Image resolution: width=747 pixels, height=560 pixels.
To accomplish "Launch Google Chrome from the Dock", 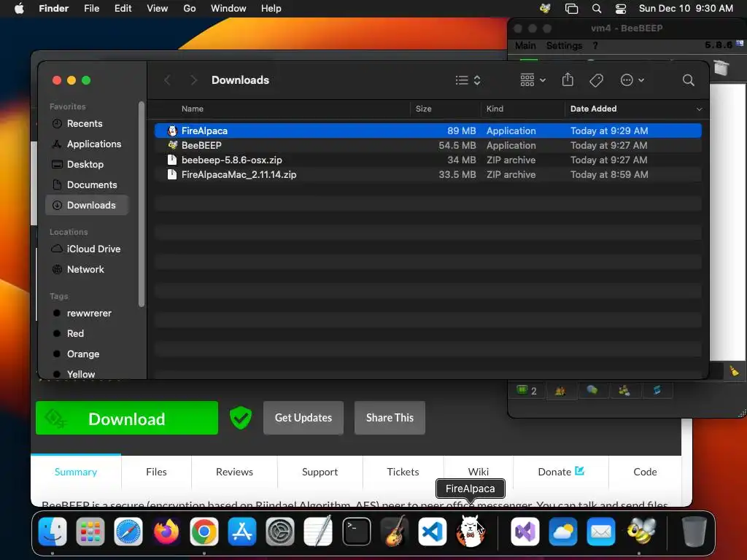I will click(204, 532).
